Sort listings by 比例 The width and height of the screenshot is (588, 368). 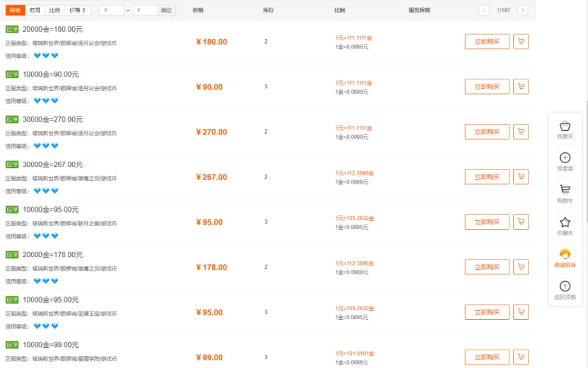pyautogui.click(x=54, y=10)
